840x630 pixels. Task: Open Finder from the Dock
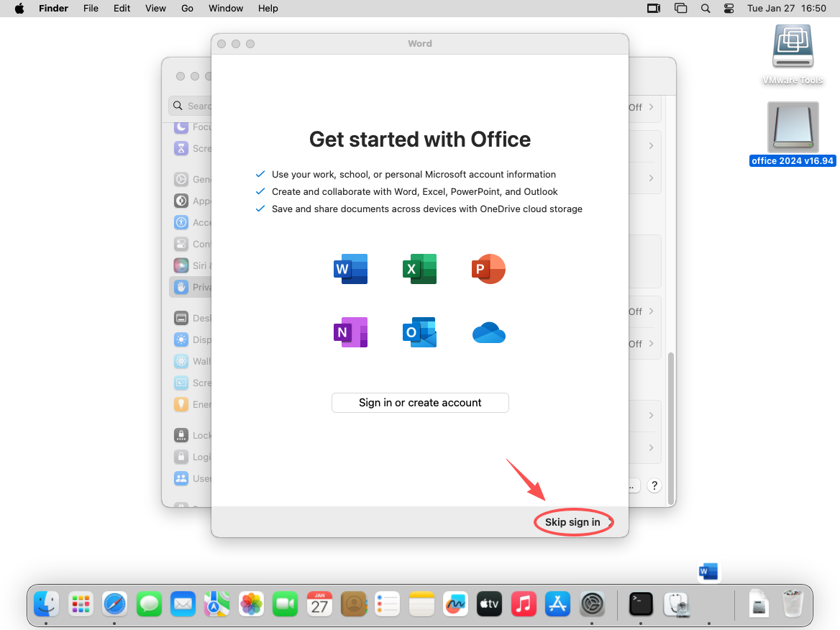coord(47,605)
